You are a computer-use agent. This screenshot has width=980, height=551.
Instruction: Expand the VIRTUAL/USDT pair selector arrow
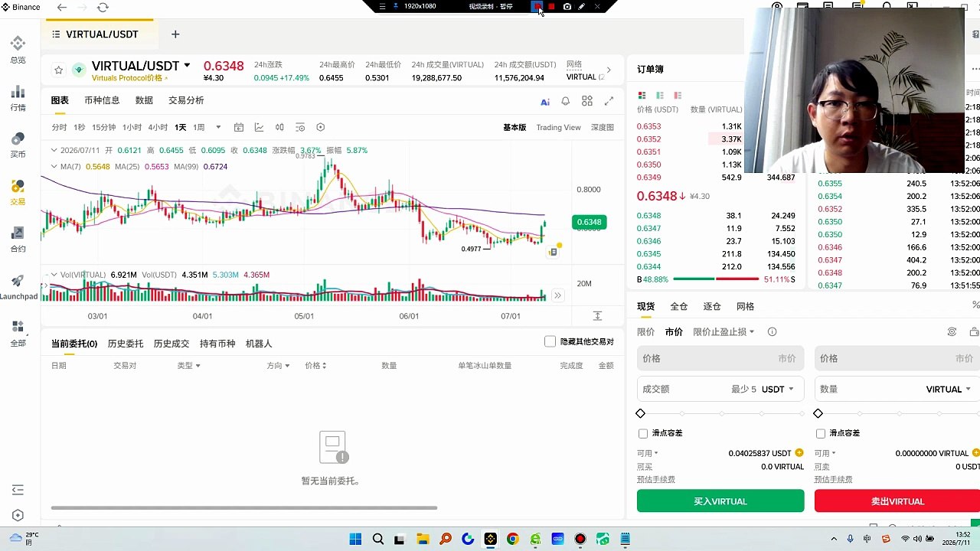(x=187, y=66)
